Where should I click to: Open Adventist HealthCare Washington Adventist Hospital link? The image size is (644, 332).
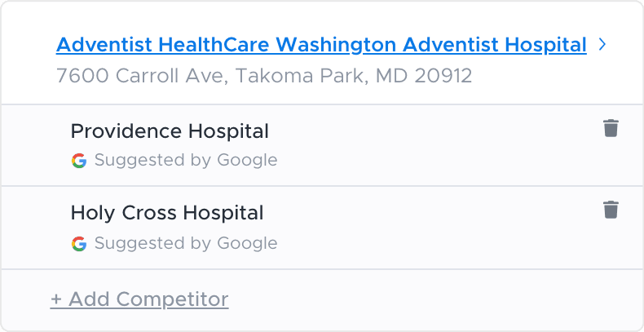pos(321,45)
